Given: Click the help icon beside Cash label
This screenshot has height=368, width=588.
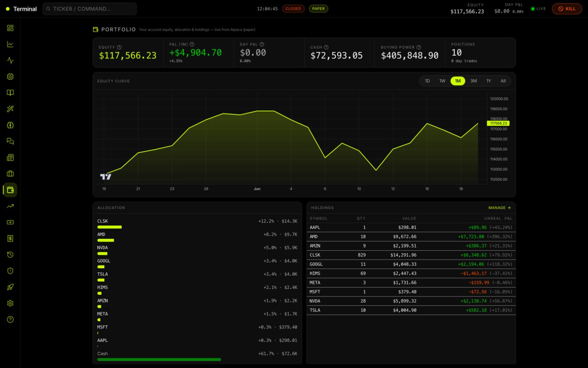Looking at the screenshot, I should [326, 47].
